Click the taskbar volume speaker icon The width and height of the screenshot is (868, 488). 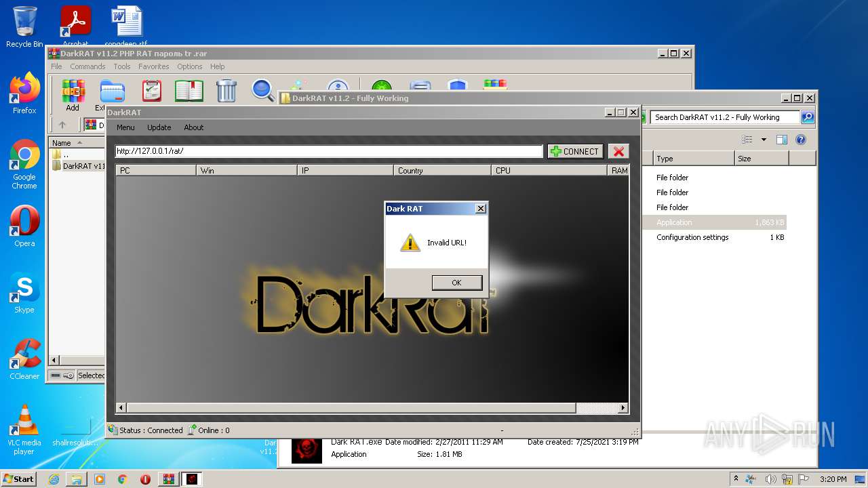click(770, 479)
